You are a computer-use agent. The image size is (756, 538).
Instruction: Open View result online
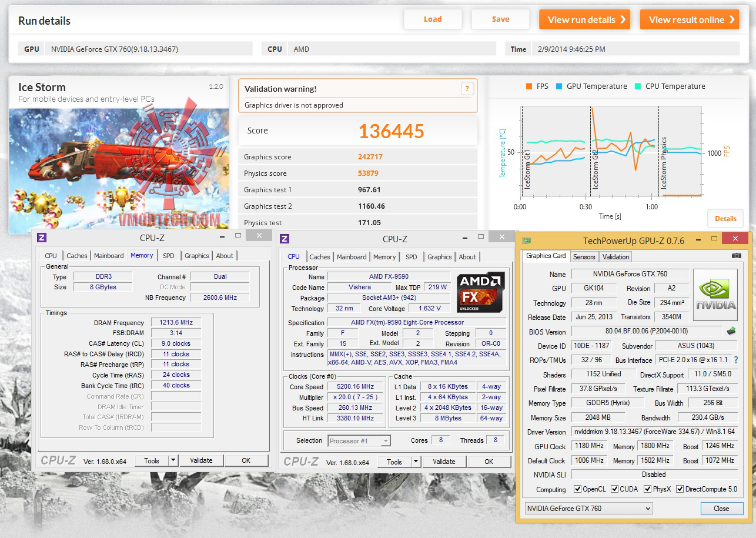point(690,19)
